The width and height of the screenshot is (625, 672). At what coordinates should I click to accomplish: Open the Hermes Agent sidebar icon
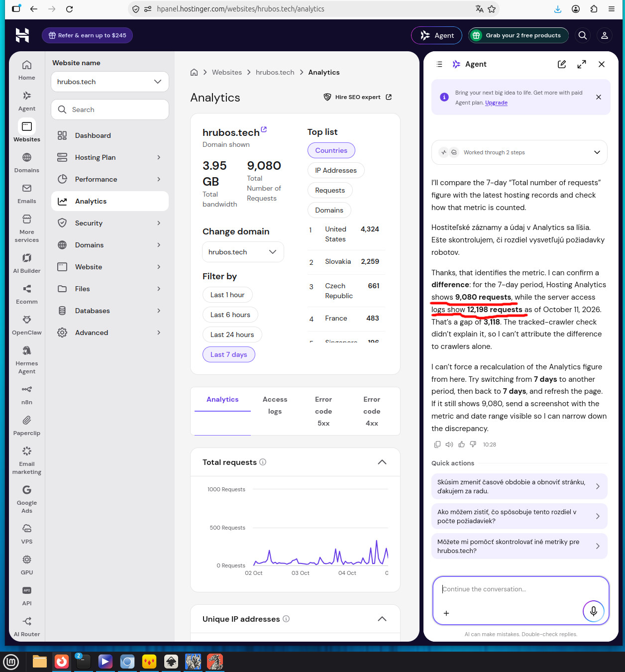point(27,360)
